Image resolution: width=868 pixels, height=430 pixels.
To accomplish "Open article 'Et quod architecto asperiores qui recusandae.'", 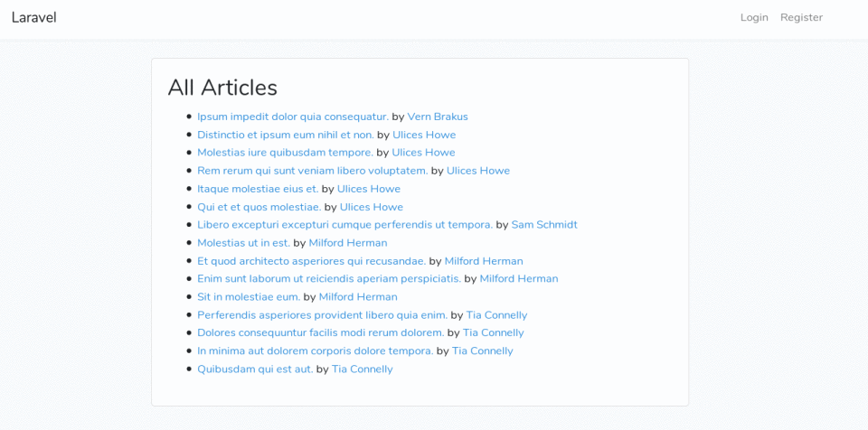I will click(x=311, y=261).
